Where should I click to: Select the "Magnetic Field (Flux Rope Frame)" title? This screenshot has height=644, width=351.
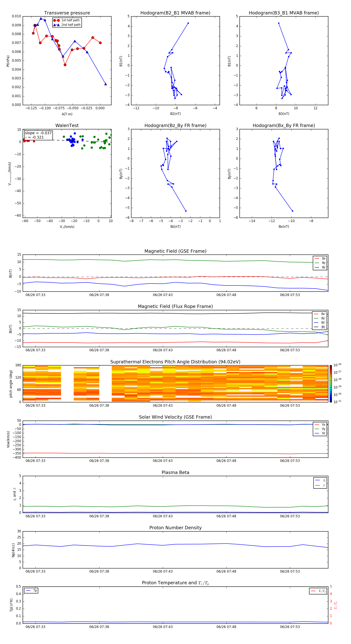(x=175, y=307)
